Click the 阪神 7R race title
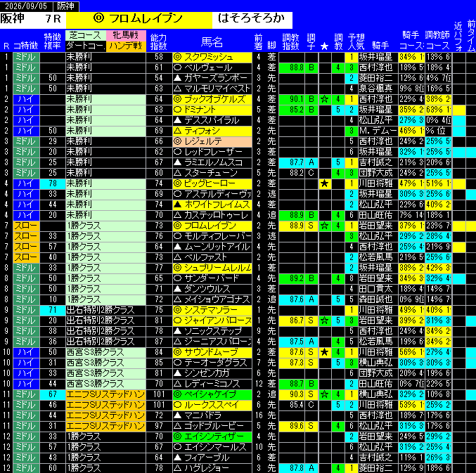 (32, 19)
